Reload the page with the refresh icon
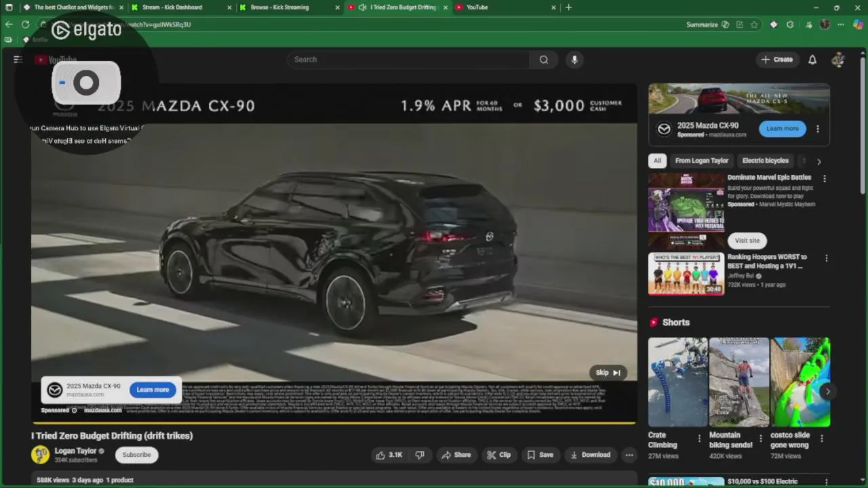Image resolution: width=868 pixels, height=488 pixels. pos(25,24)
